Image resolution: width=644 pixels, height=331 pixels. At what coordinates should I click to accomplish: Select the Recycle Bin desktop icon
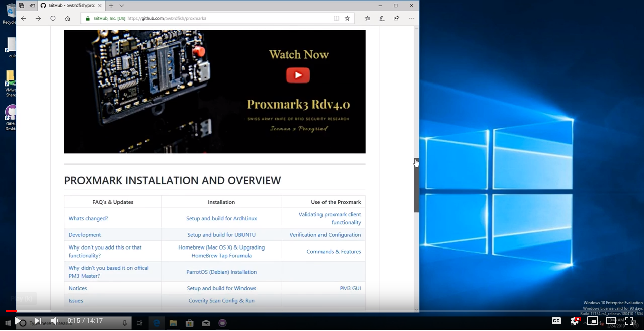[x=10, y=14]
